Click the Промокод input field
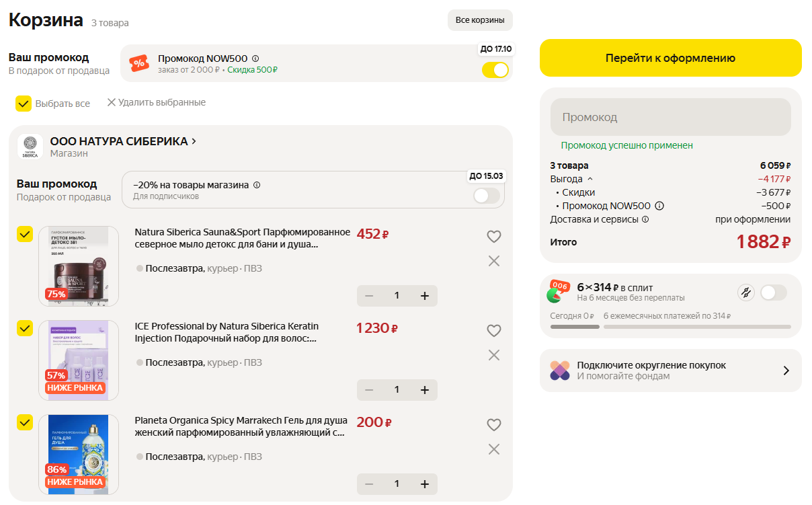Screen dimensions: 812x505 coord(670,116)
